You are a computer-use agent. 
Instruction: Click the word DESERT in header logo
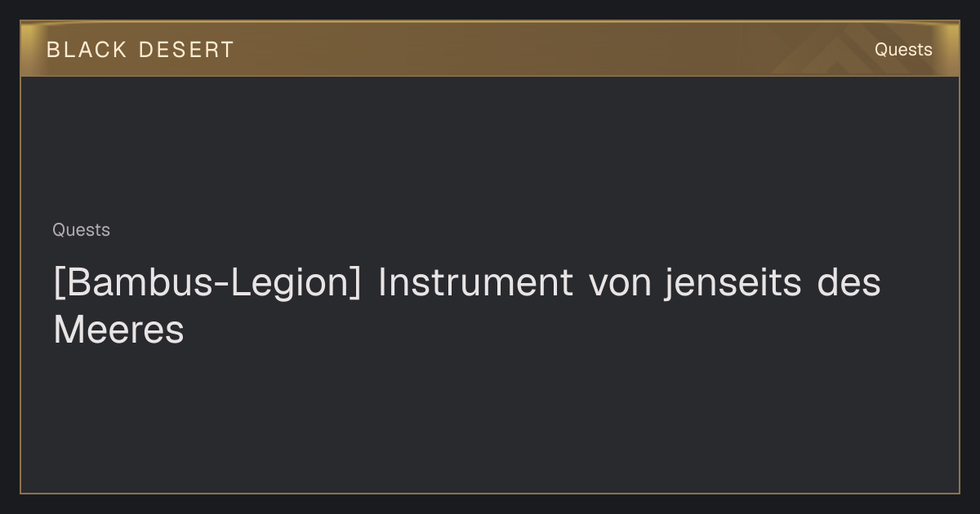pyautogui.click(x=186, y=50)
